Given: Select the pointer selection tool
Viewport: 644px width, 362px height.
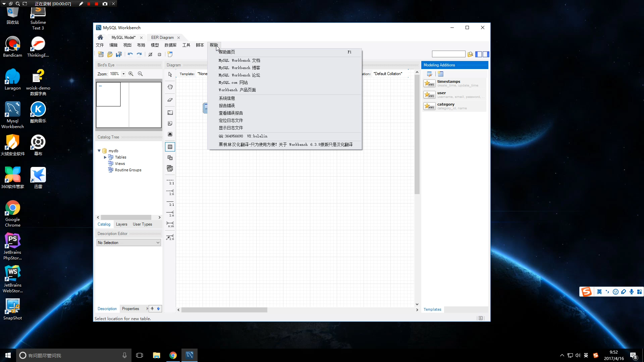Looking at the screenshot, I should coord(170,74).
